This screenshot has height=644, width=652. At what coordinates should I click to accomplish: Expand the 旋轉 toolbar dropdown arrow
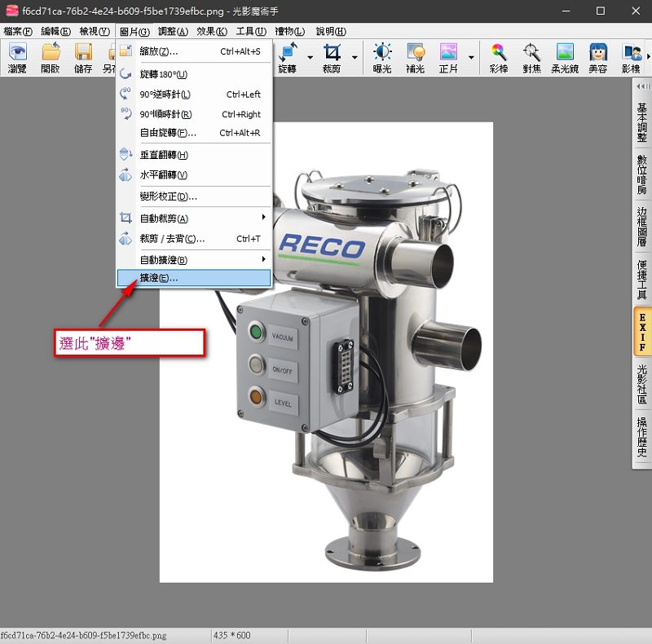tap(310, 57)
